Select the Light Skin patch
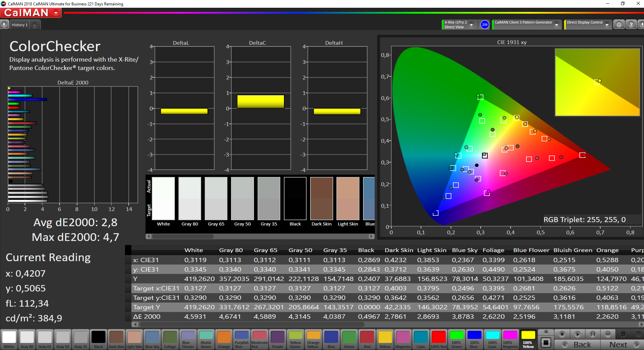Screen dimensions: 644x350 pyautogui.click(x=134, y=339)
